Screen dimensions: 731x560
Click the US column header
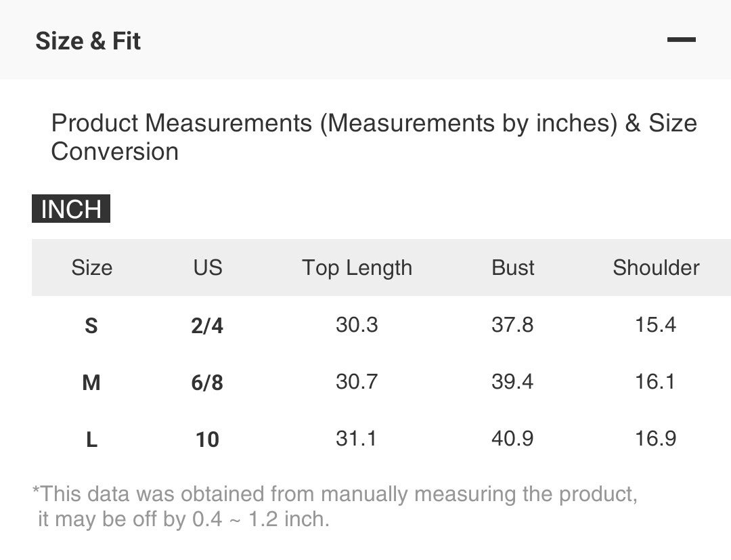(x=208, y=267)
